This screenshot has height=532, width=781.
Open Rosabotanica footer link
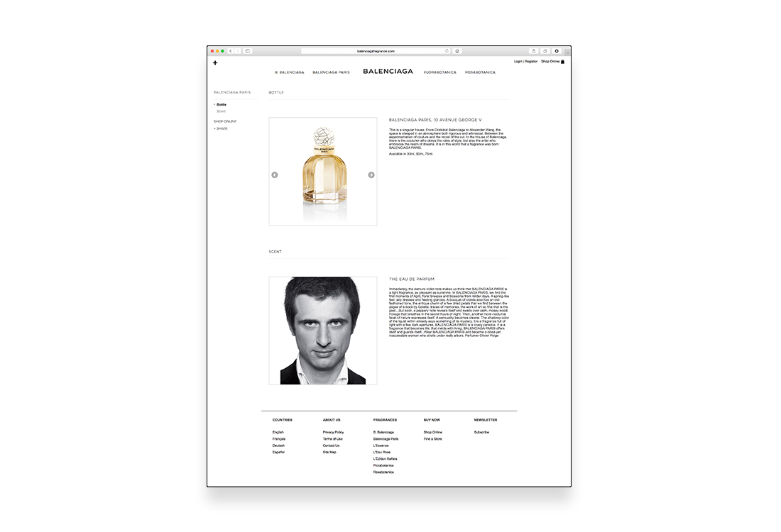(x=383, y=472)
